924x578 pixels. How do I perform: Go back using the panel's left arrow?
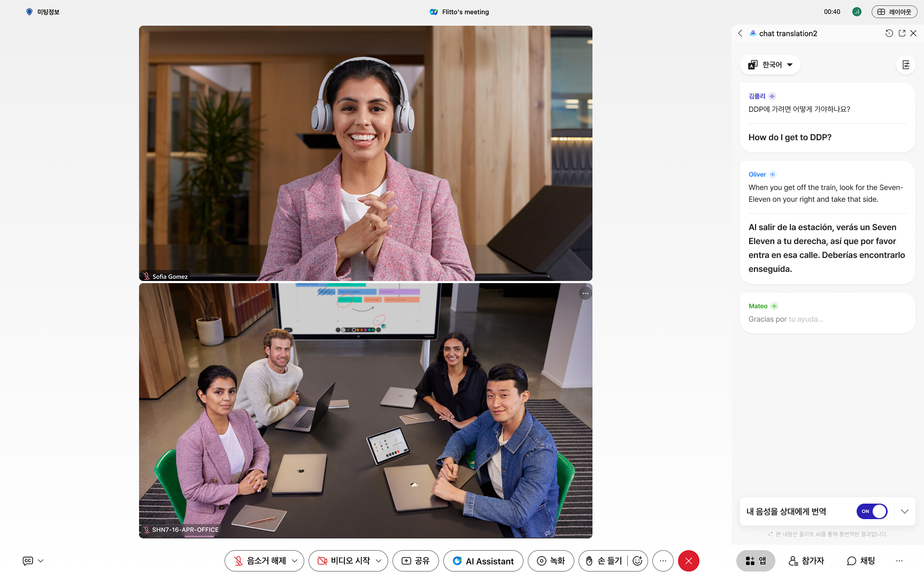[740, 33]
